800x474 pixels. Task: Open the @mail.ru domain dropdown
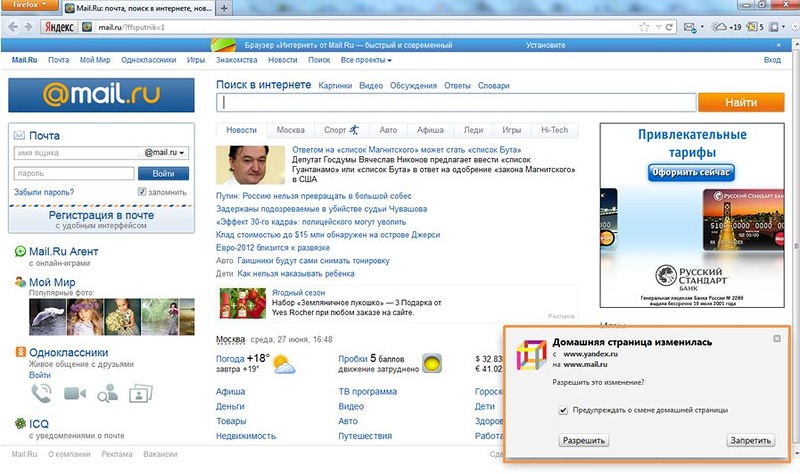163,153
